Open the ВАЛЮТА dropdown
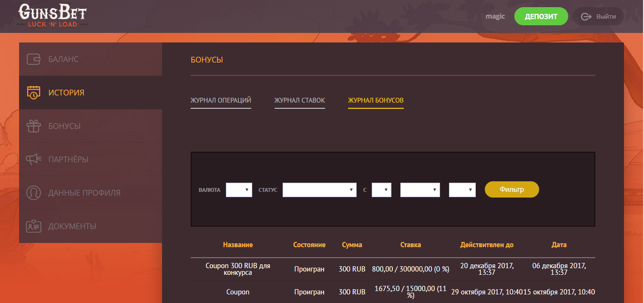The width and height of the screenshot is (644, 303). [239, 189]
